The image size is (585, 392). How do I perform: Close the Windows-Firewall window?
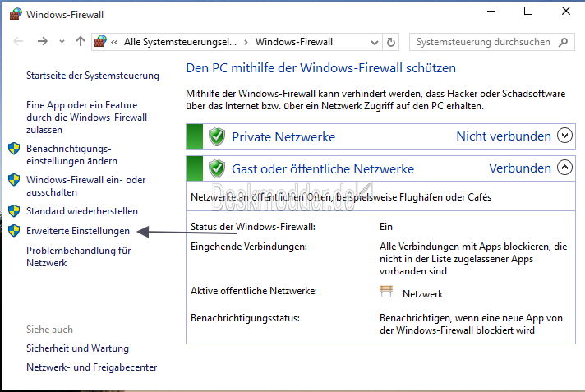566,11
